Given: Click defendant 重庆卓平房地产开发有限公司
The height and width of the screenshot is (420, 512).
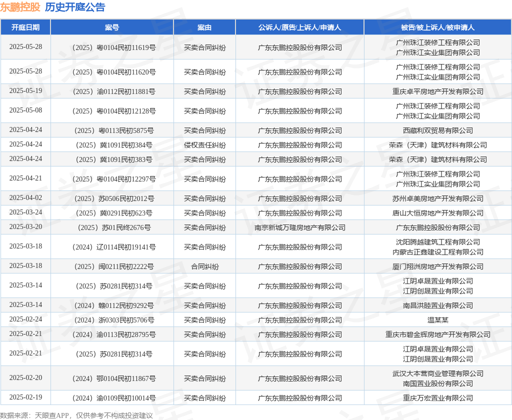Looking at the screenshot, I should pos(437,91).
